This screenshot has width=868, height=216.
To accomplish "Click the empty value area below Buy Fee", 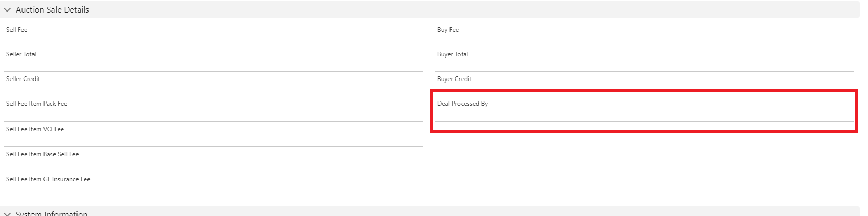I will pos(644,40).
